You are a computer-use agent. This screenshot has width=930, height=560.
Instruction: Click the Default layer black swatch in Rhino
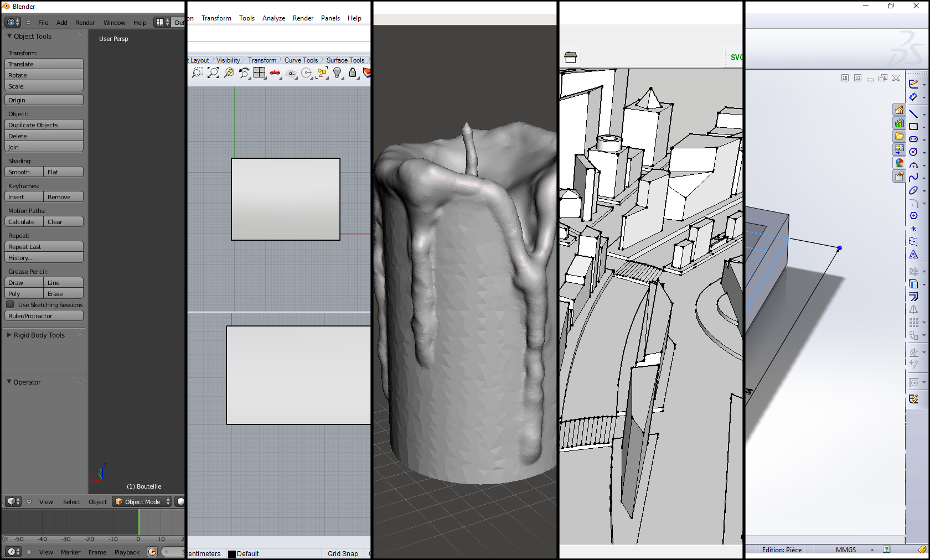point(232,554)
